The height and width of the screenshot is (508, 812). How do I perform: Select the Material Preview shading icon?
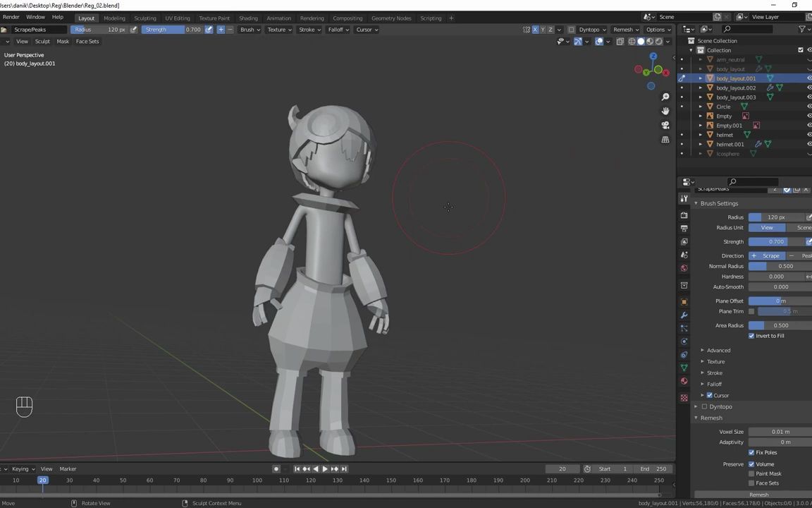click(650, 41)
